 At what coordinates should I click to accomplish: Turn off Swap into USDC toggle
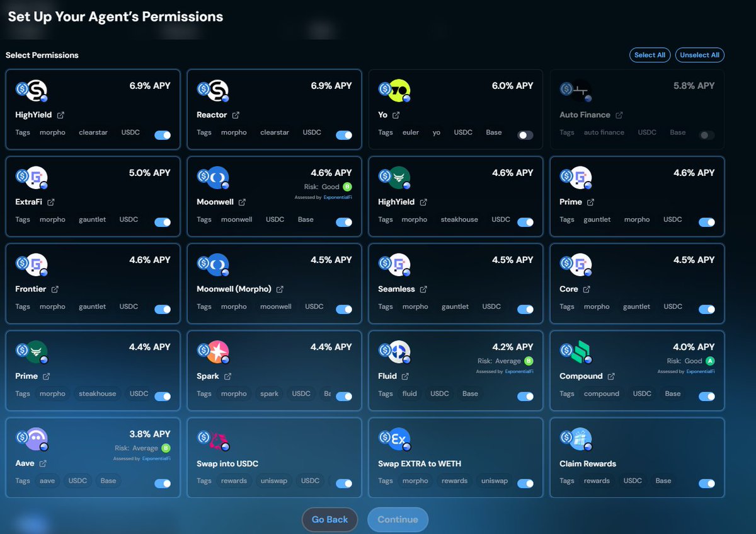[344, 483]
